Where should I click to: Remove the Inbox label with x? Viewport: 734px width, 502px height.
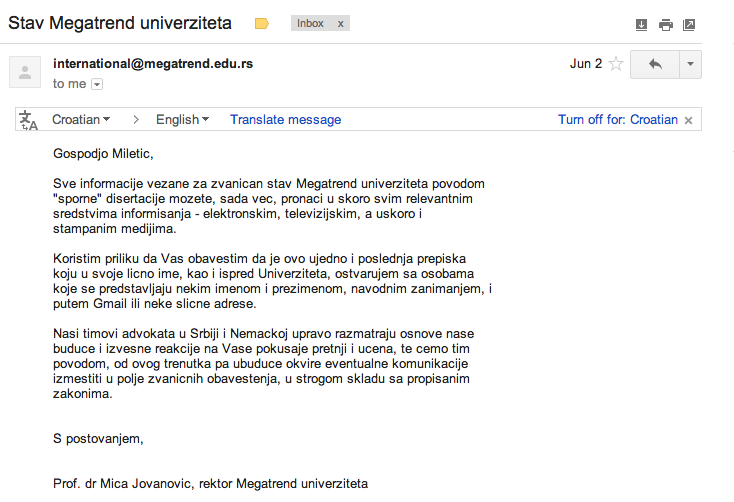click(339, 23)
